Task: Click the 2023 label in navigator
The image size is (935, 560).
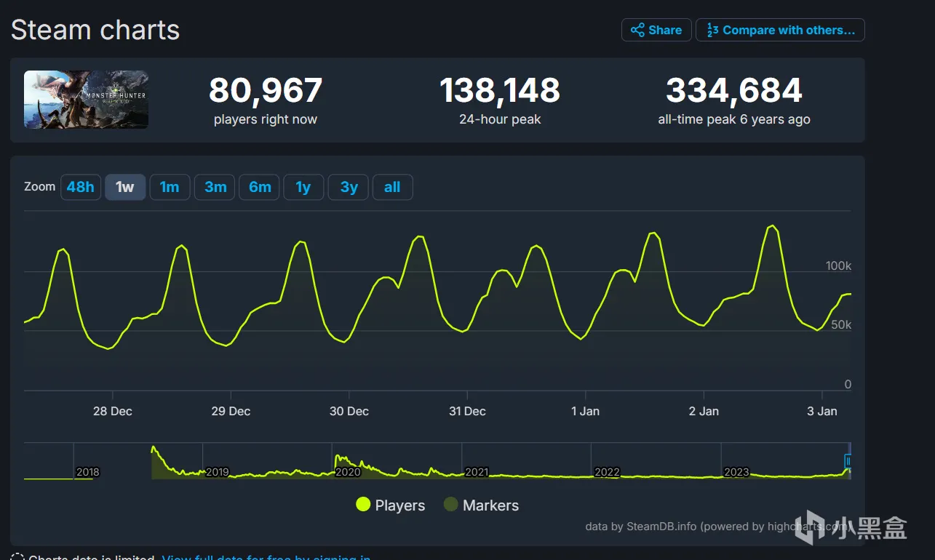Action: pos(736,472)
